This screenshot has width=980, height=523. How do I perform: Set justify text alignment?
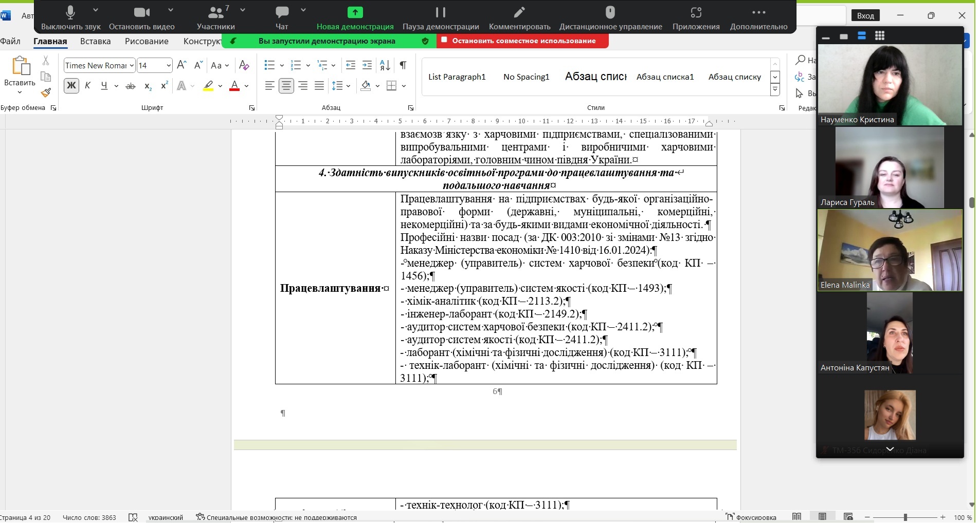tap(319, 86)
